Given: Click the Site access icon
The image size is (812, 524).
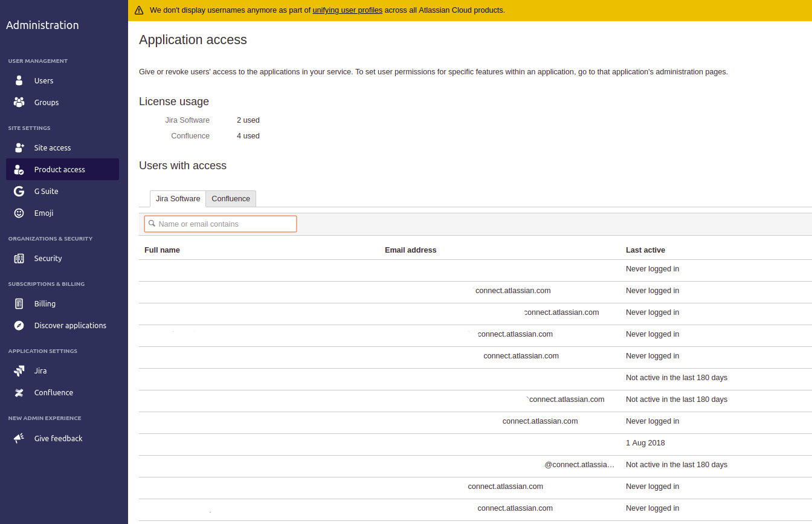Looking at the screenshot, I should click(x=19, y=147).
